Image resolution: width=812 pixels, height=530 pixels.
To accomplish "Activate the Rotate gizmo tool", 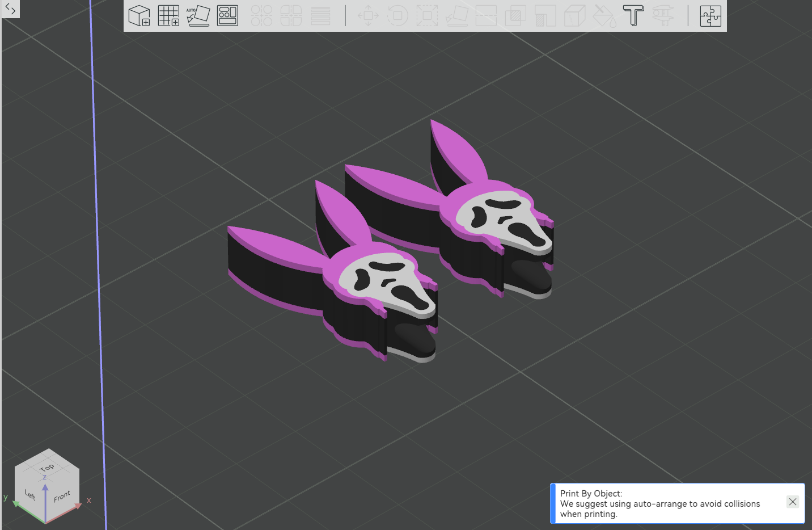I will click(x=397, y=15).
